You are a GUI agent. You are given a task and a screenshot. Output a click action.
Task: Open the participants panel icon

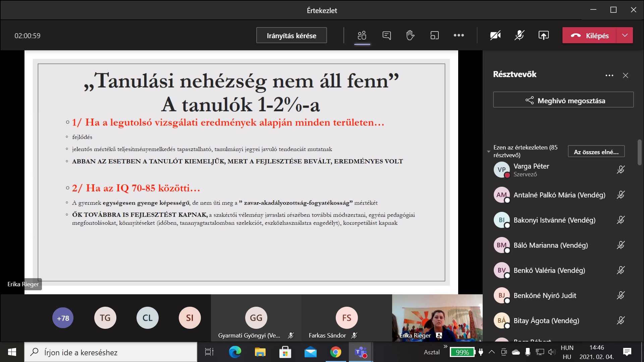pyautogui.click(x=362, y=35)
